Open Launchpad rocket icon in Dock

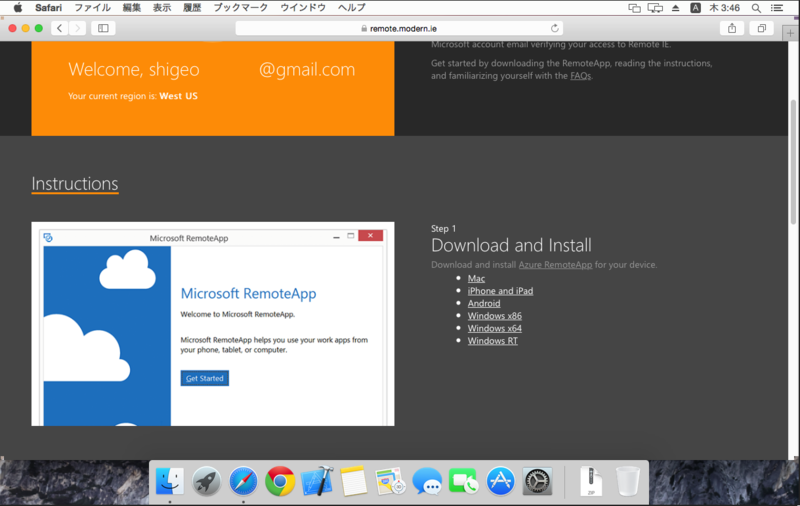click(x=207, y=480)
